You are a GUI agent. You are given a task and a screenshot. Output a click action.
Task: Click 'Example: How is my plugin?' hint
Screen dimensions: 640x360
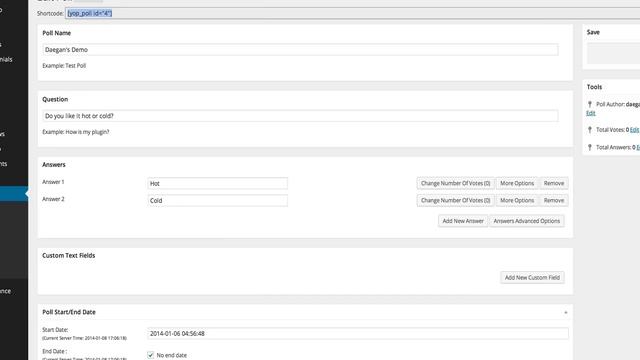(x=76, y=132)
